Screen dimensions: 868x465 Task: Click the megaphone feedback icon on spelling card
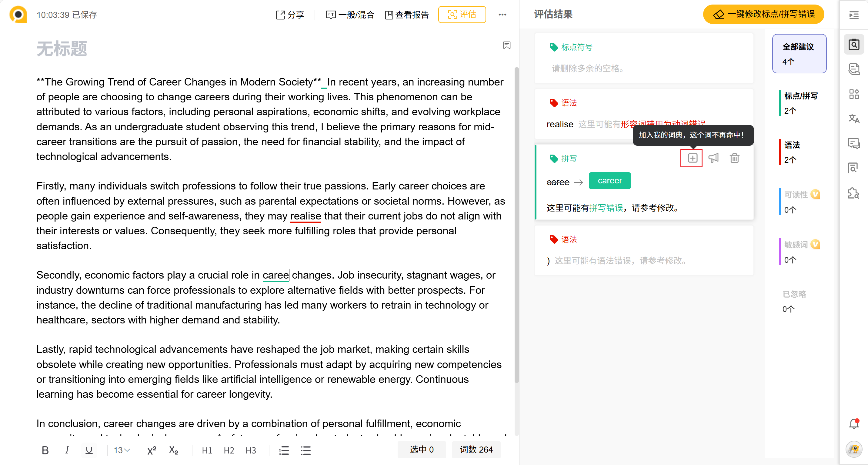coord(713,158)
